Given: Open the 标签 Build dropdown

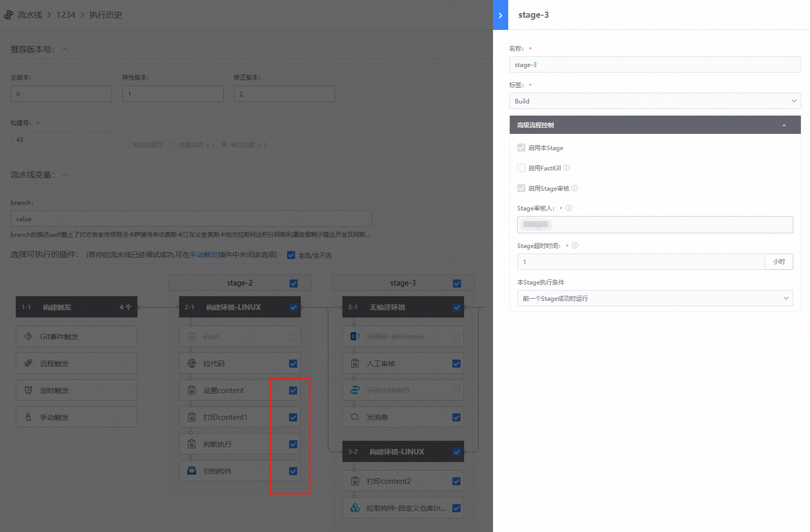Looking at the screenshot, I should point(655,101).
